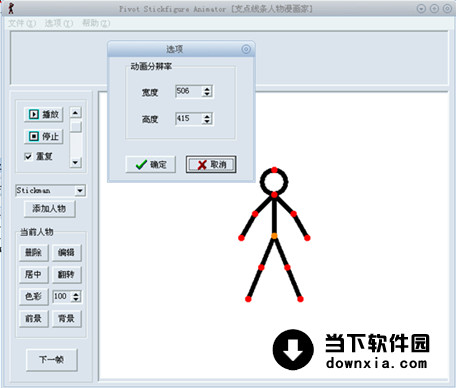Toggle the 重复 repeat checkbox

pyautogui.click(x=28, y=156)
